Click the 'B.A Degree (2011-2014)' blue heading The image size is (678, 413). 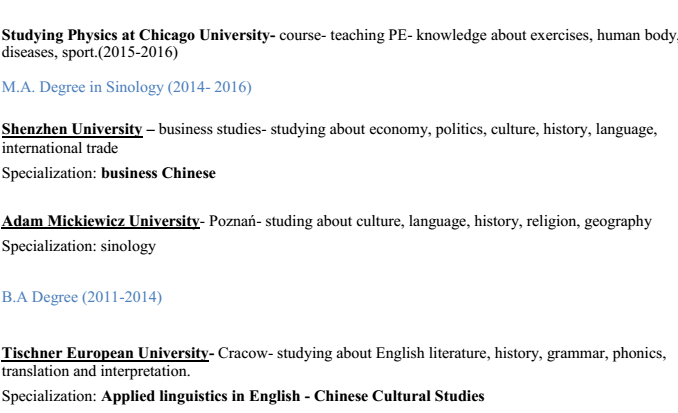point(82,297)
